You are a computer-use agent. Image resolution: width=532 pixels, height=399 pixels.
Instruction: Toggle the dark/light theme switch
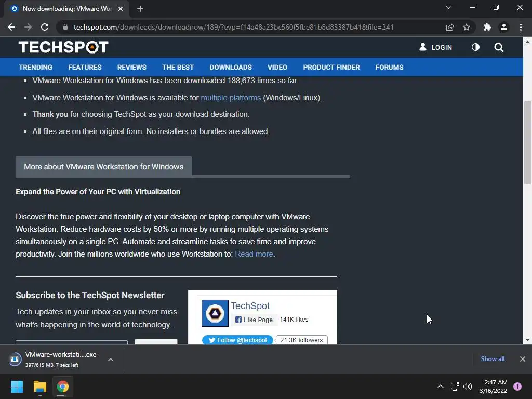(475, 47)
